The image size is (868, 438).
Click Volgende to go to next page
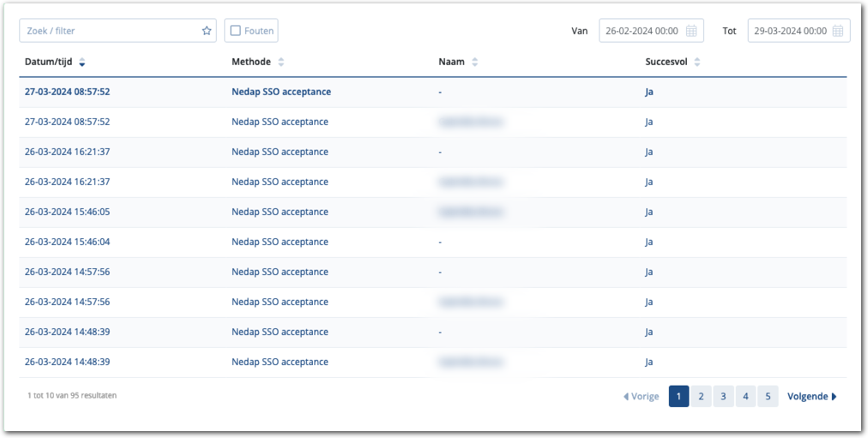coord(811,396)
